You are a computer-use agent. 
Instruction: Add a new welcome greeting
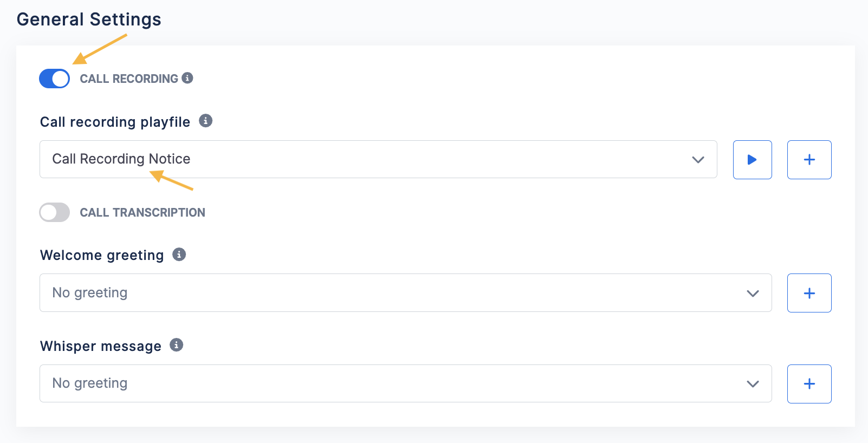(x=809, y=293)
